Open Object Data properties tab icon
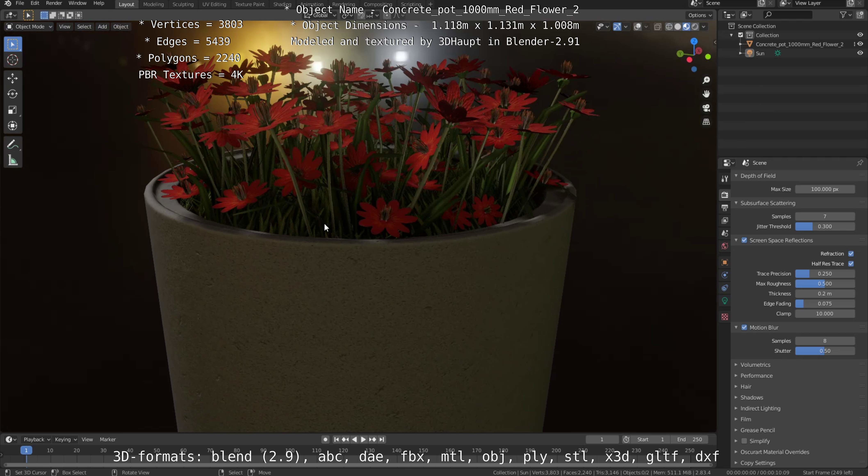 pos(724,301)
